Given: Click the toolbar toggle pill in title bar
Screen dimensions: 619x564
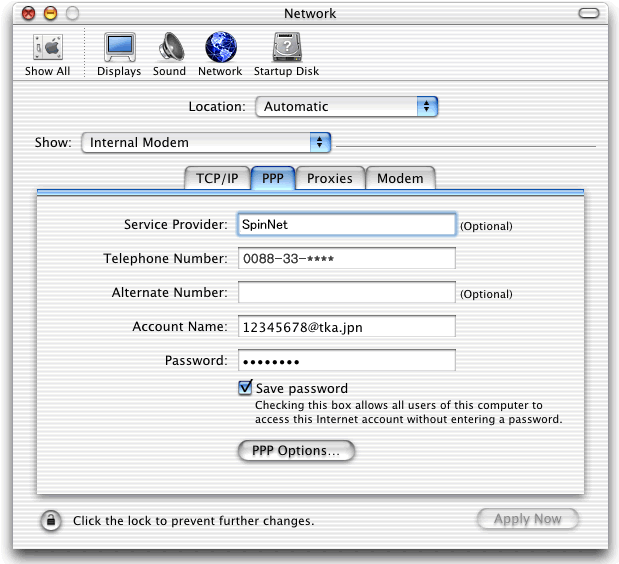Looking at the screenshot, I should pos(589,13).
